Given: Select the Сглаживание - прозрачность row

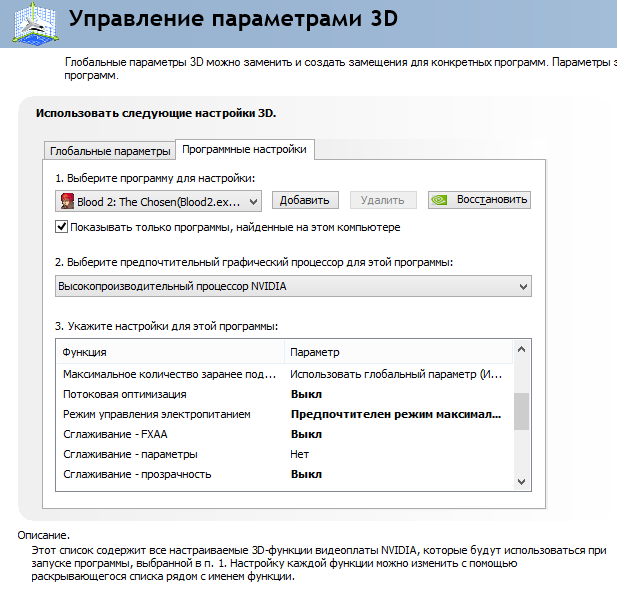Looking at the screenshot, I should (x=285, y=474).
